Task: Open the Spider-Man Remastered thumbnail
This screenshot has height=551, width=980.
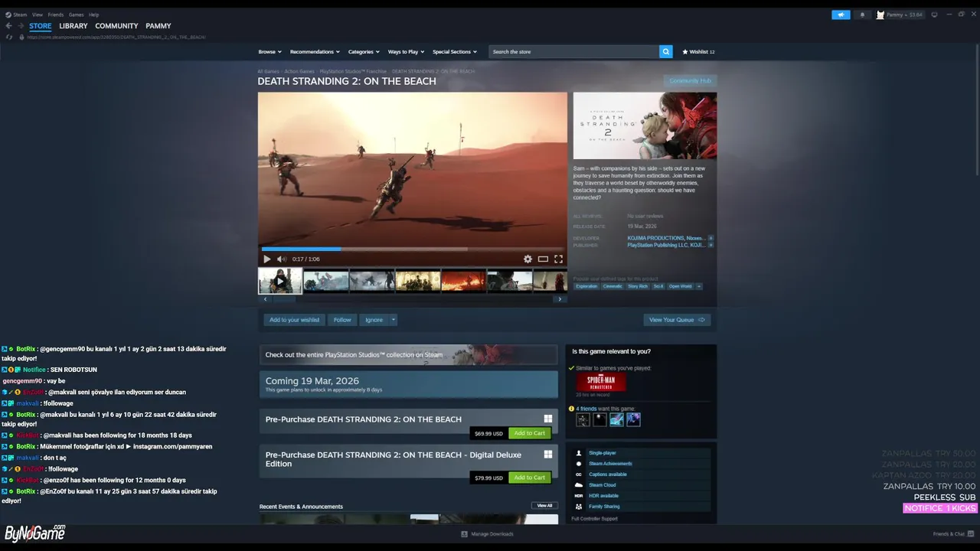Action: 601,382
